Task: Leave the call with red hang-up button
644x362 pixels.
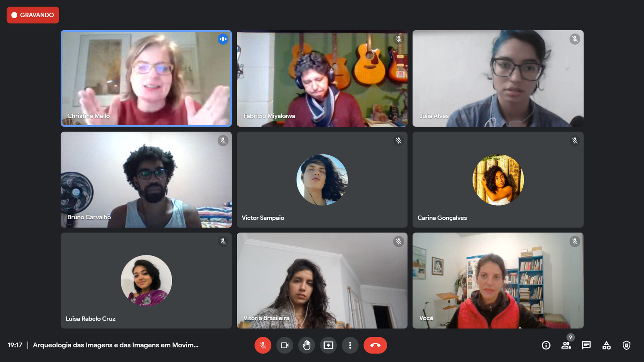Action: [375, 345]
